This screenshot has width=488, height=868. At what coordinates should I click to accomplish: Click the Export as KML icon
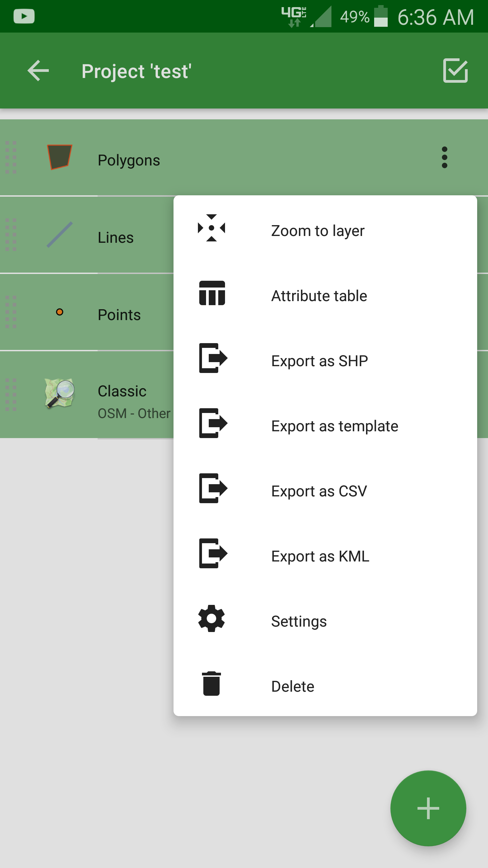pyautogui.click(x=213, y=553)
